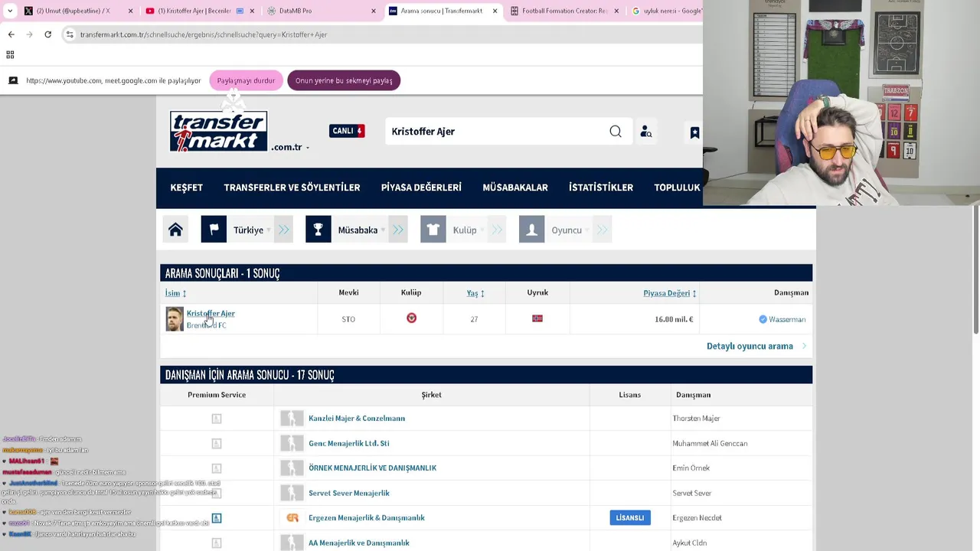The image size is (980, 551).
Task: Click the verified badge beside Wasserman
Action: tap(763, 319)
